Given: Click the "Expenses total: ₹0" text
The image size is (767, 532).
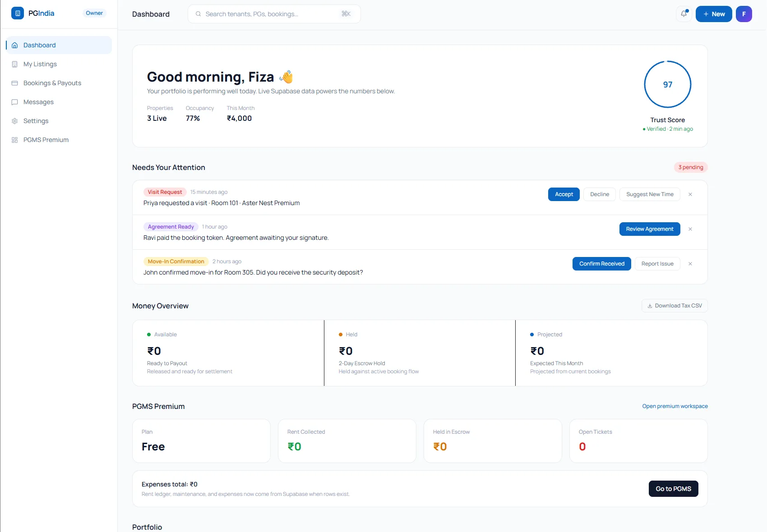Looking at the screenshot, I should [x=170, y=484].
